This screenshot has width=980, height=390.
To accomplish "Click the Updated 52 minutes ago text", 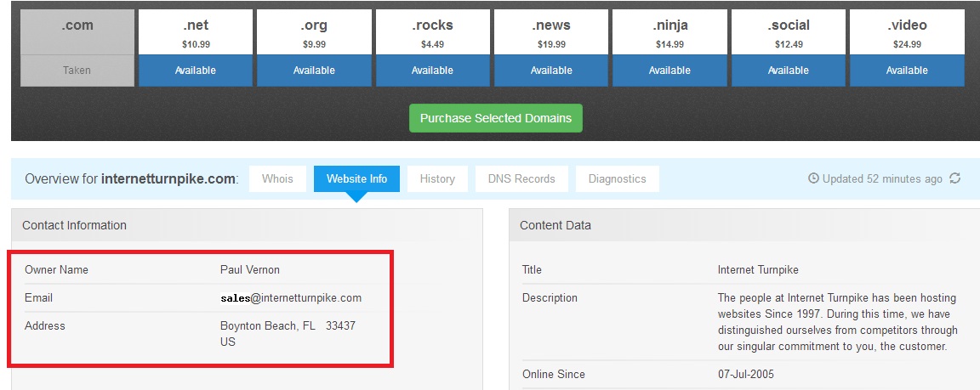I will [x=882, y=179].
